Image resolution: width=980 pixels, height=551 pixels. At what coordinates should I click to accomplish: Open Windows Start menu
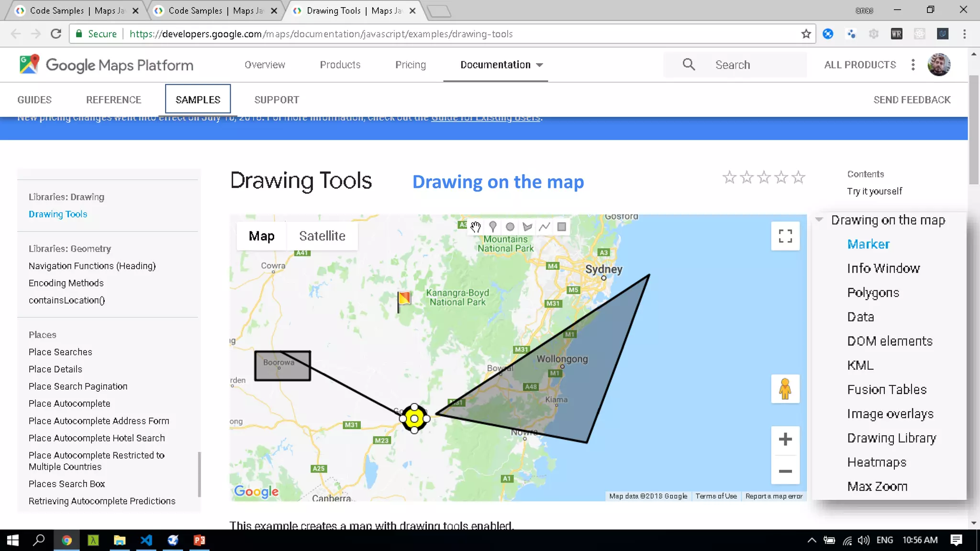(13, 540)
